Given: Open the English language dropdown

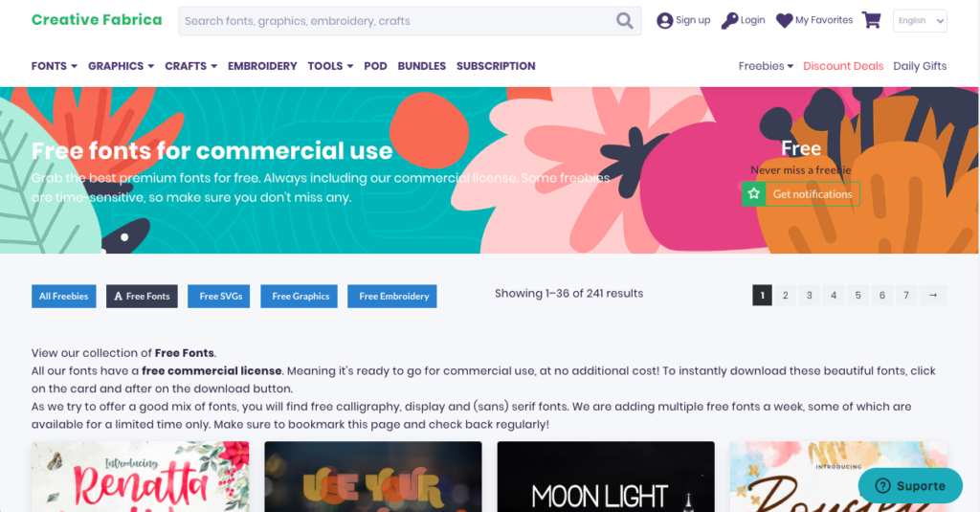Looking at the screenshot, I should (x=920, y=21).
